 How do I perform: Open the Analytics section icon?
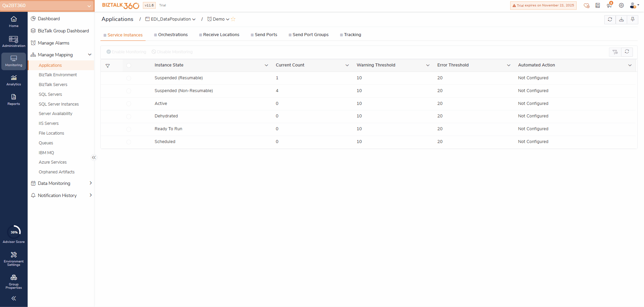click(13, 80)
